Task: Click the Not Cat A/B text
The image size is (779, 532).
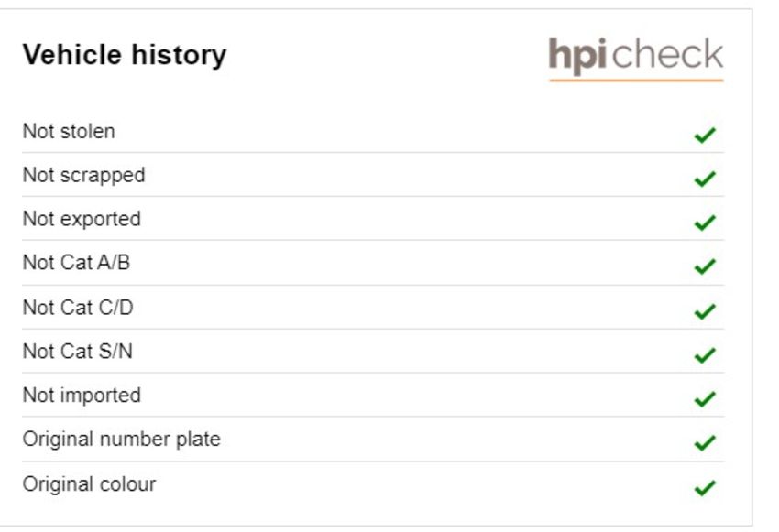Action: 76,263
